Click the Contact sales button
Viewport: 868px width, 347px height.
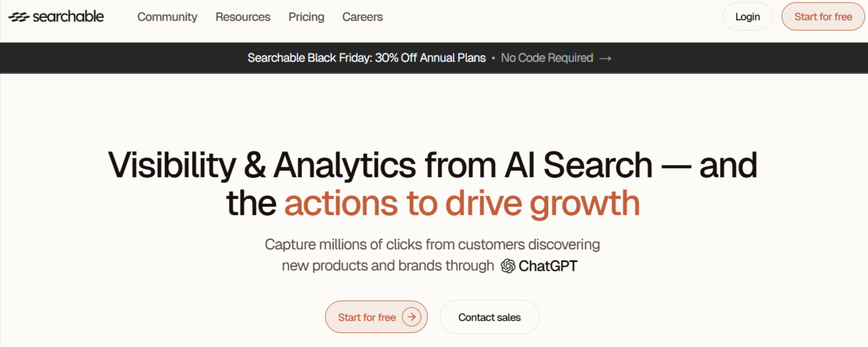(489, 316)
